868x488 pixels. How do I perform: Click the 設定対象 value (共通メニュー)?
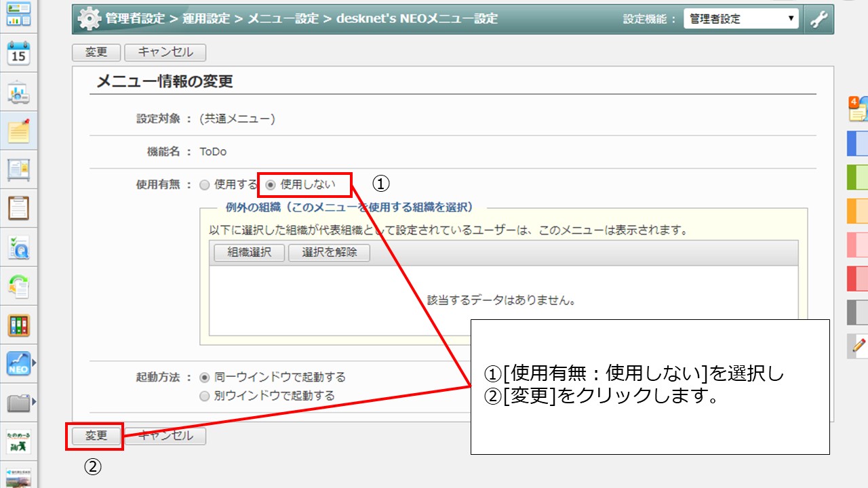(237, 119)
